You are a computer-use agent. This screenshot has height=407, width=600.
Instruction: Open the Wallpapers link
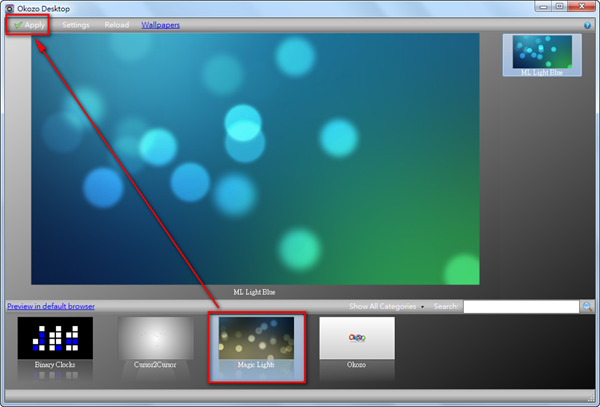[x=160, y=25]
